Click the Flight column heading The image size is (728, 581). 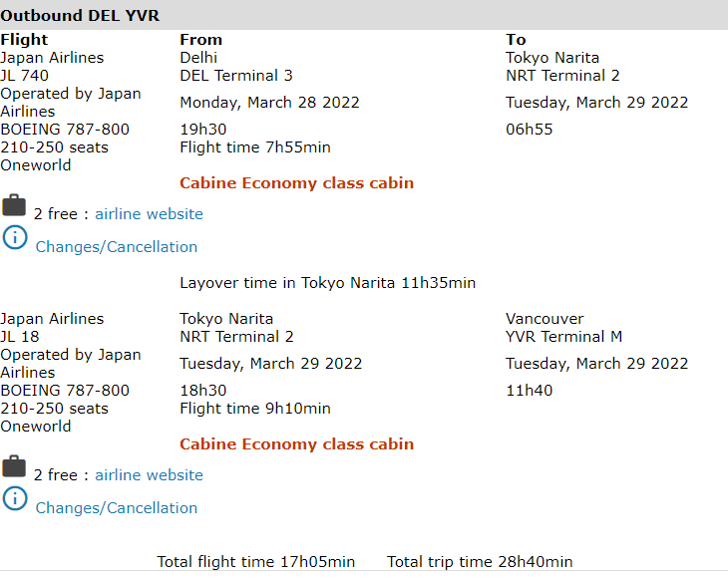point(24,40)
